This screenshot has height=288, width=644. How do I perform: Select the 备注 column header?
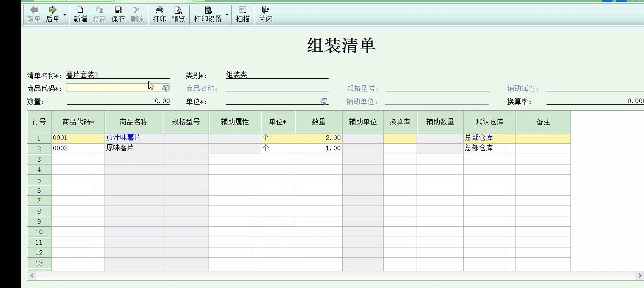point(543,122)
